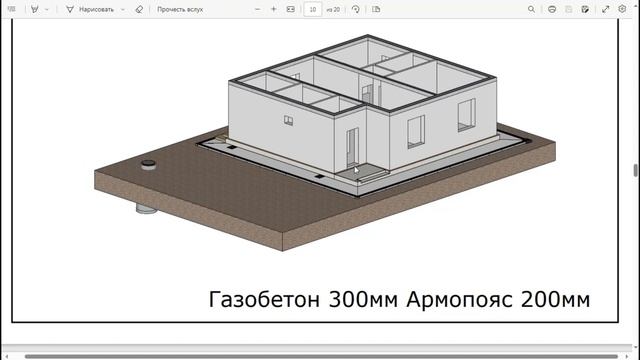Click the save icon
This screenshot has width=640, height=360.
pos(569,9)
